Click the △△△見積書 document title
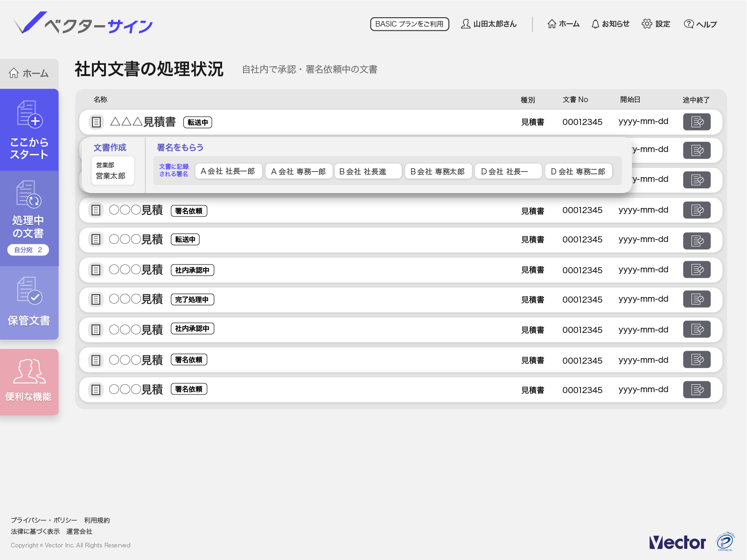 (x=143, y=122)
